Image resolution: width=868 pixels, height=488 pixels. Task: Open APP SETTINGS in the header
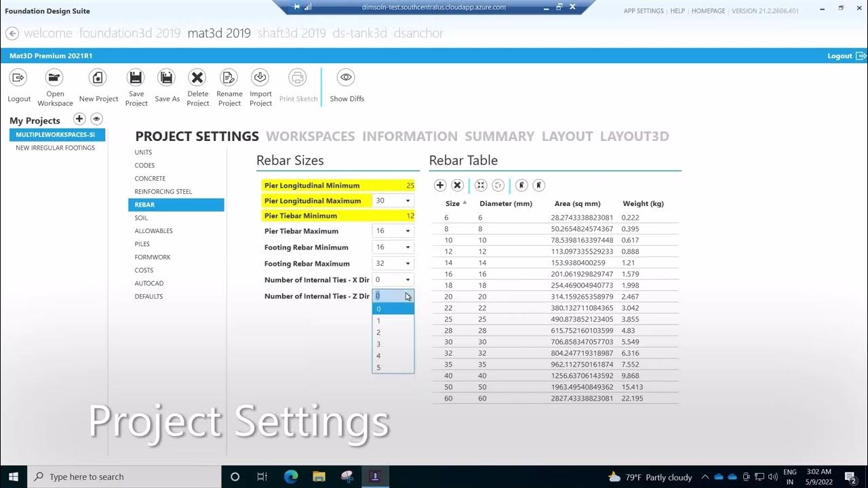pos(644,11)
